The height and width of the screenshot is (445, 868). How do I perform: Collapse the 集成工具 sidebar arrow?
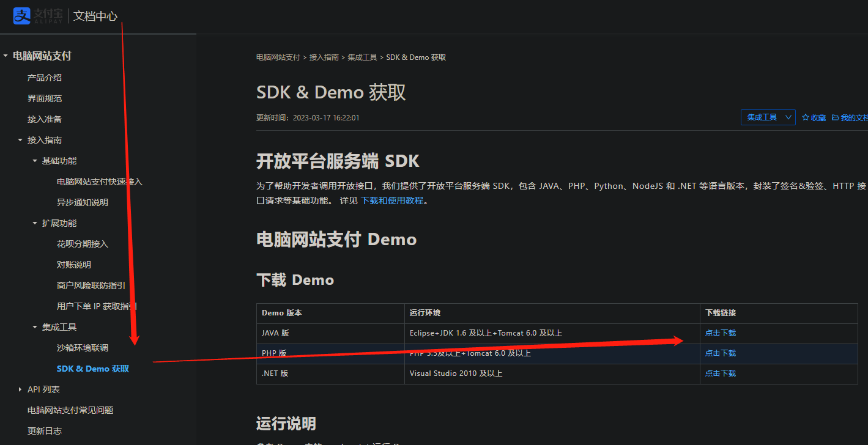pyautogui.click(x=35, y=327)
